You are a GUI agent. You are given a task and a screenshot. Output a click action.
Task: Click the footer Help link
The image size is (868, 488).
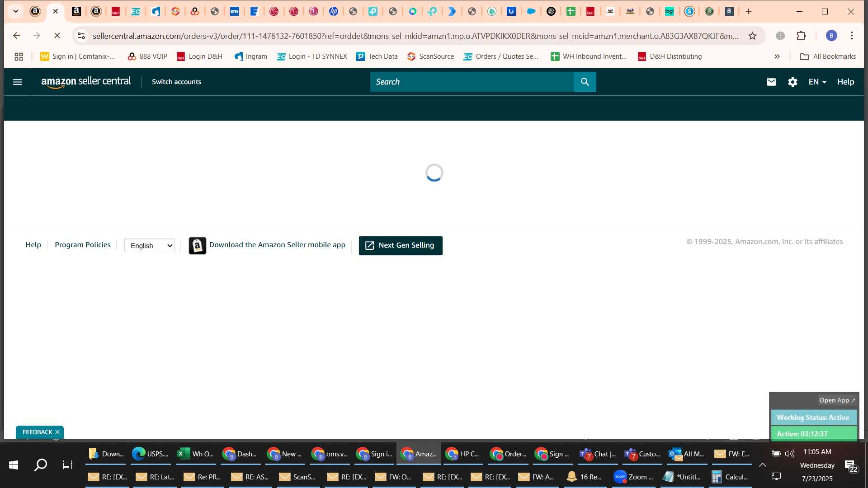click(33, 244)
